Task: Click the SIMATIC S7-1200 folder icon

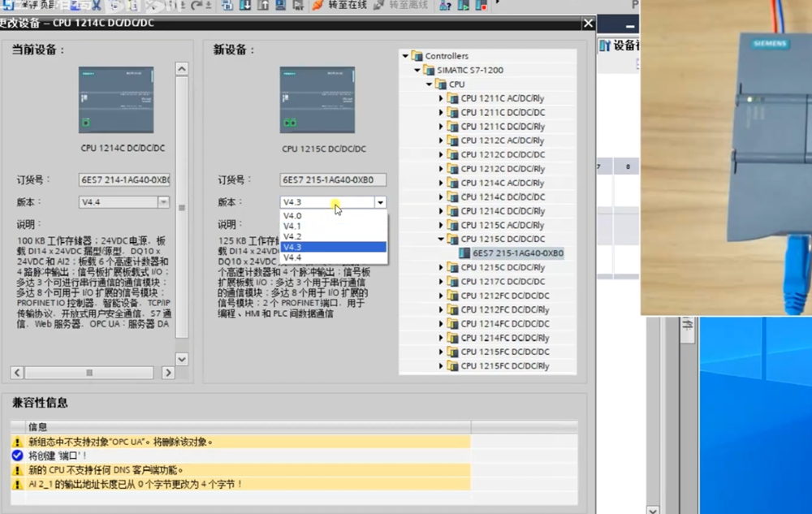Action: 430,70
